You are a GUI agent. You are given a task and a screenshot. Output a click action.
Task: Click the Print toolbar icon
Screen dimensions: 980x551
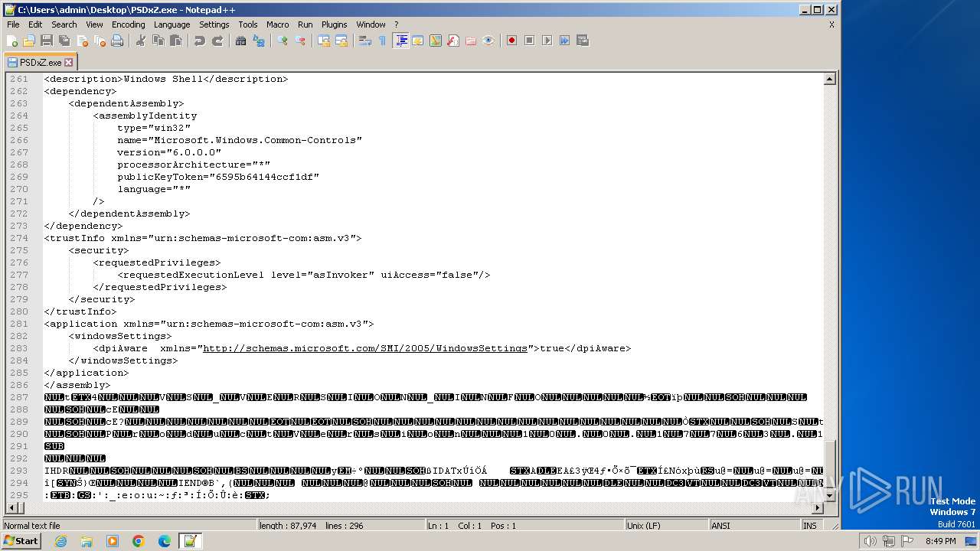click(117, 41)
